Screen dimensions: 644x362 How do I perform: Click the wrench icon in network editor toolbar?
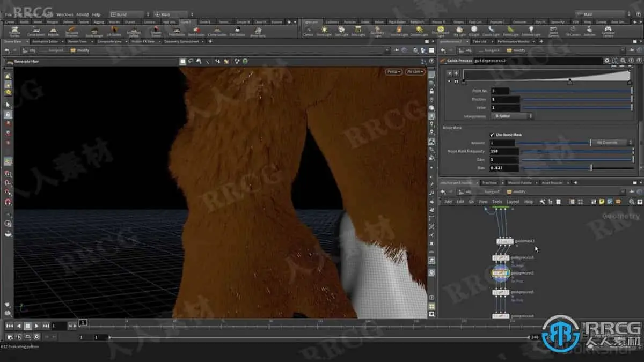click(542, 202)
